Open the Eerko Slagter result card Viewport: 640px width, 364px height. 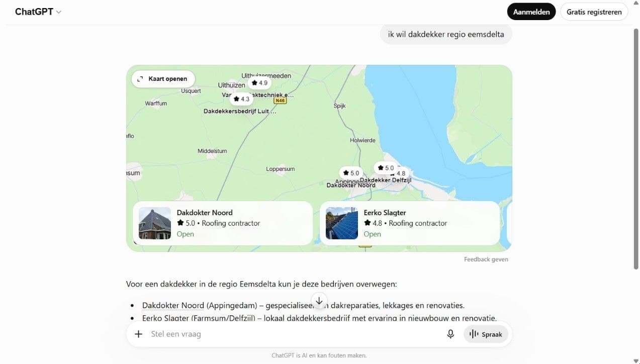pos(410,223)
